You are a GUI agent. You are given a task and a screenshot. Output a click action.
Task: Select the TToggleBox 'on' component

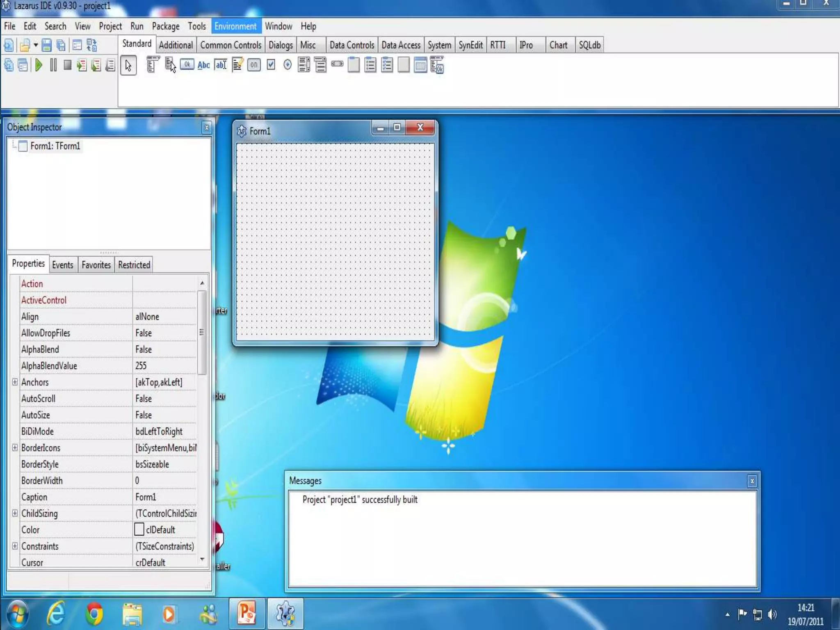click(x=254, y=65)
